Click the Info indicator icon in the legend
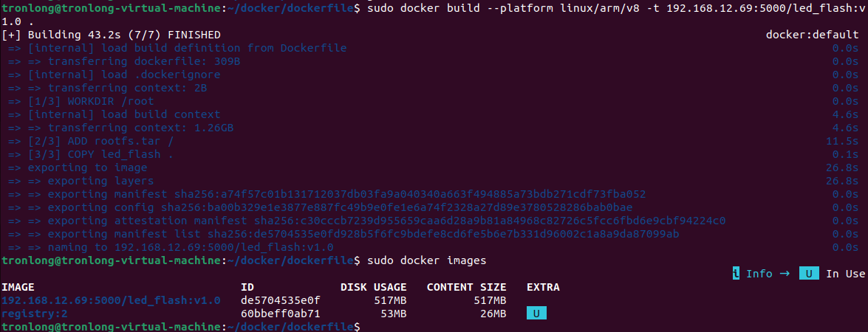Viewport: 868px width, 332px height. pyautogui.click(x=736, y=274)
